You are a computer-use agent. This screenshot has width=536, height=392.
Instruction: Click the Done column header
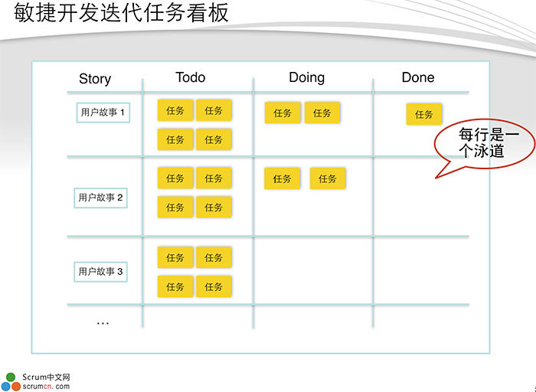[x=417, y=77]
